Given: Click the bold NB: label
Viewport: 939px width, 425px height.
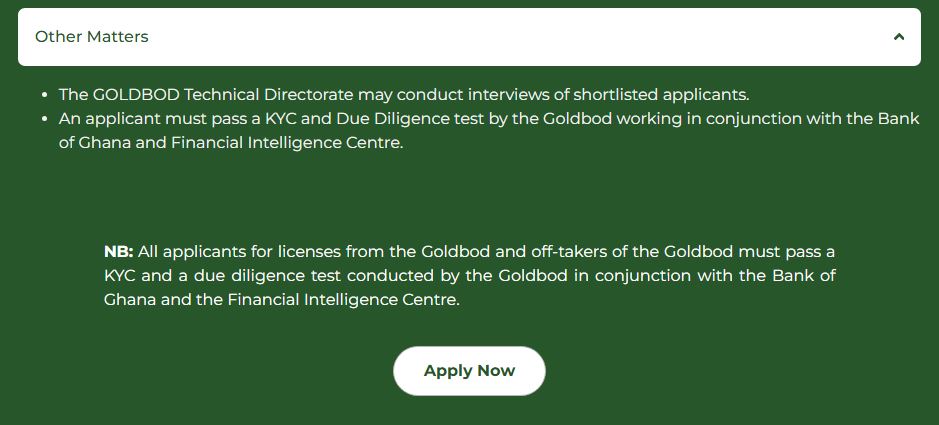Looking at the screenshot, I should pos(119,251).
